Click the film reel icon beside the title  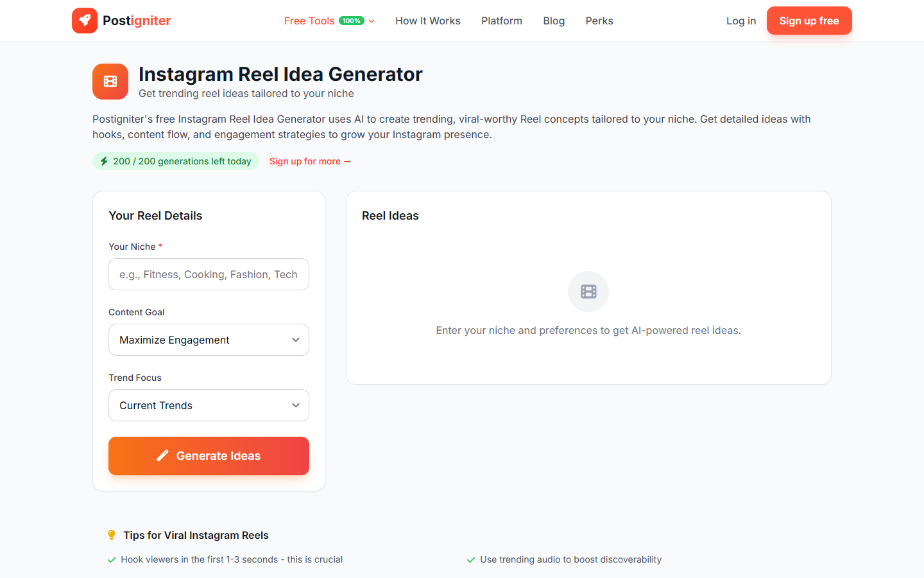point(110,82)
